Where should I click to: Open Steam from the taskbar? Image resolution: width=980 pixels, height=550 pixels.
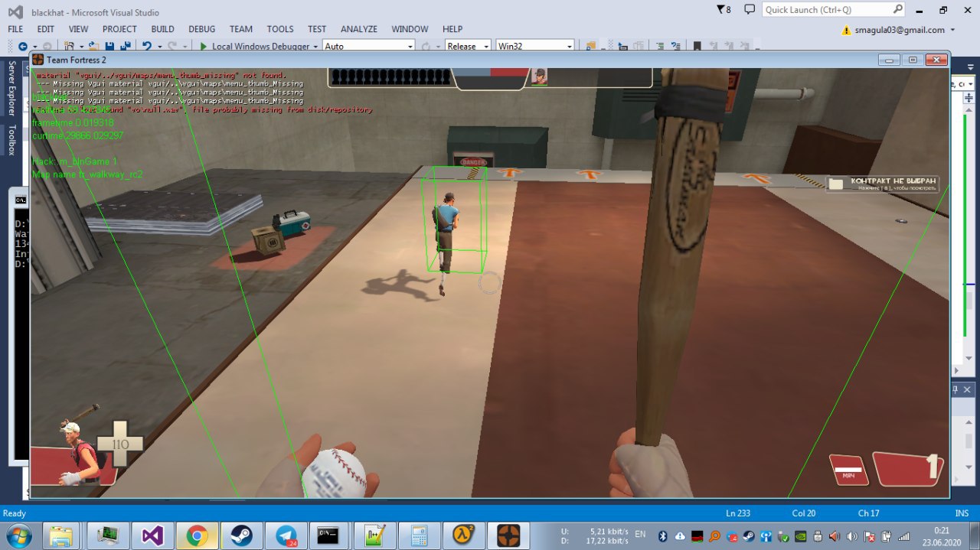coord(240,535)
